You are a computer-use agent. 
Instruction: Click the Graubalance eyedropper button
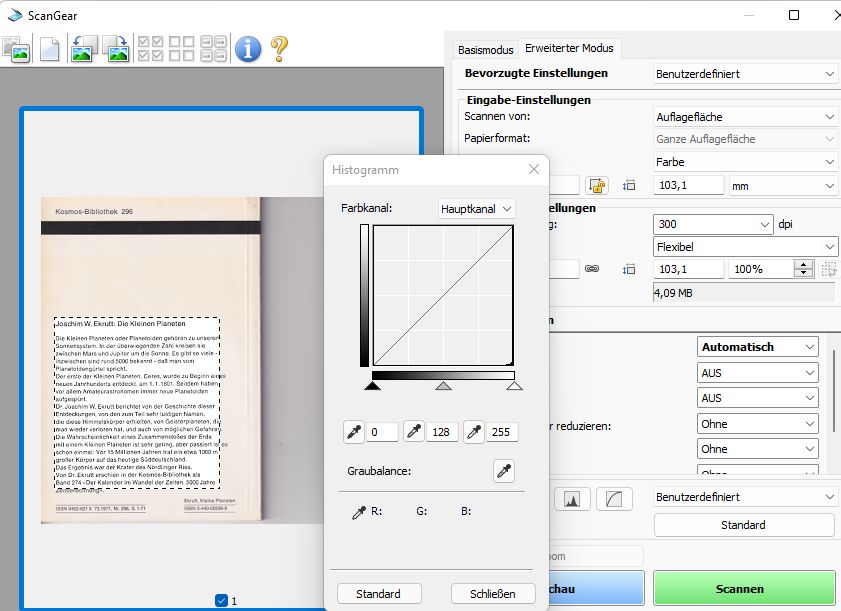coord(504,471)
